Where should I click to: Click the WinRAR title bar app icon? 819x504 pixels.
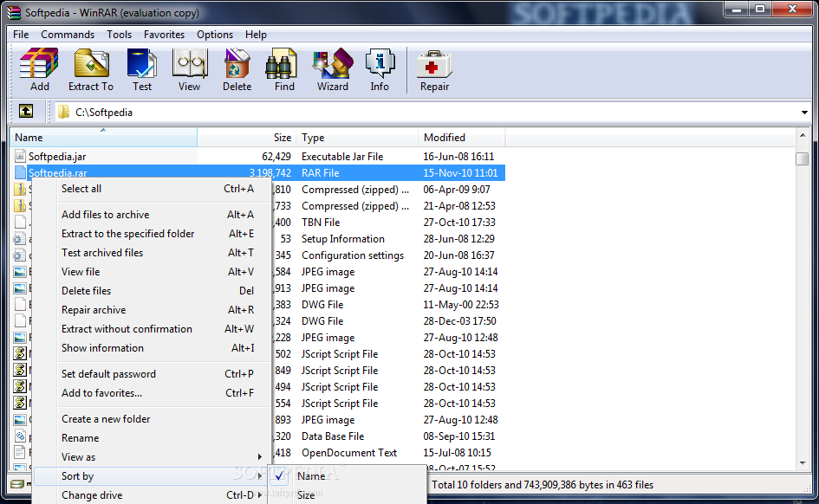14,12
